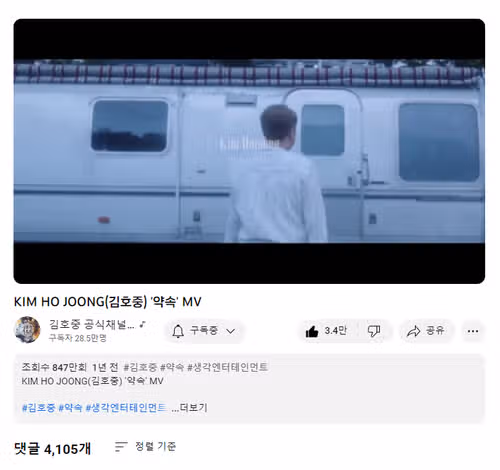Click the share arrow icon
This screenshot has width=500, height=470.
coord(414,331)
